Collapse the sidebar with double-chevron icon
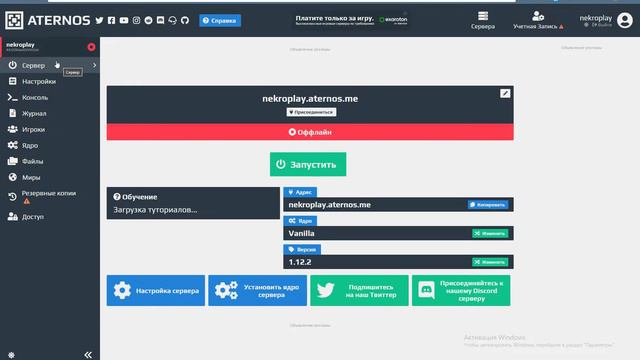This screenshot has width=640, height=360. coord(88,355)
